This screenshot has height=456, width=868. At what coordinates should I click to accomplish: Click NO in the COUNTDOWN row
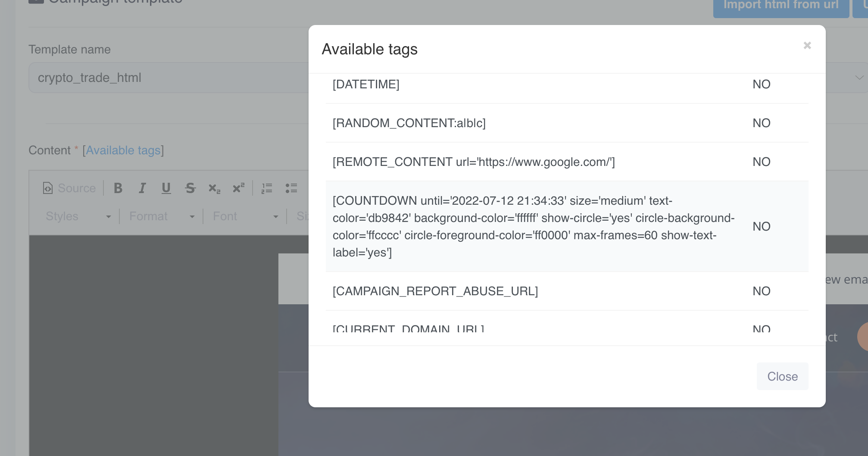pos(761,226)
